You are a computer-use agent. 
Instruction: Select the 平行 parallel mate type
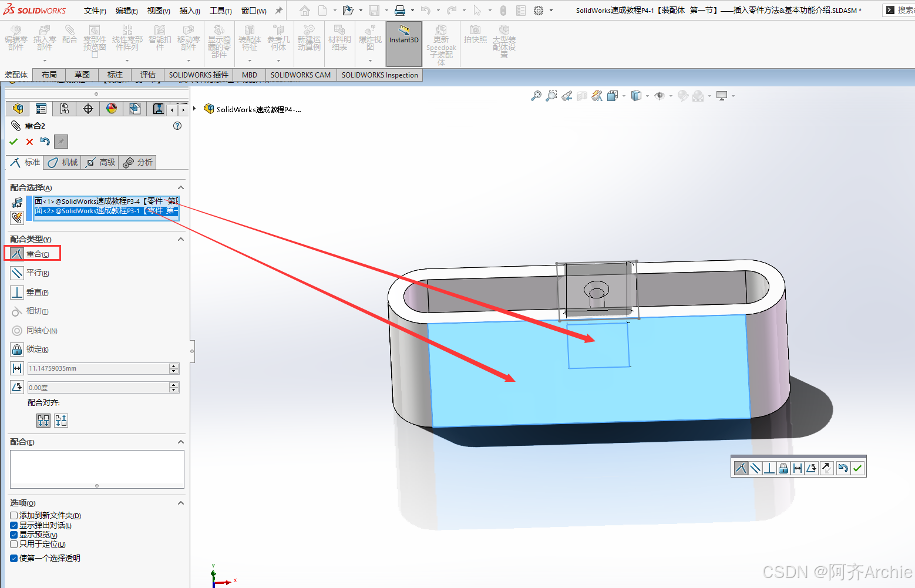click(30, 273)
